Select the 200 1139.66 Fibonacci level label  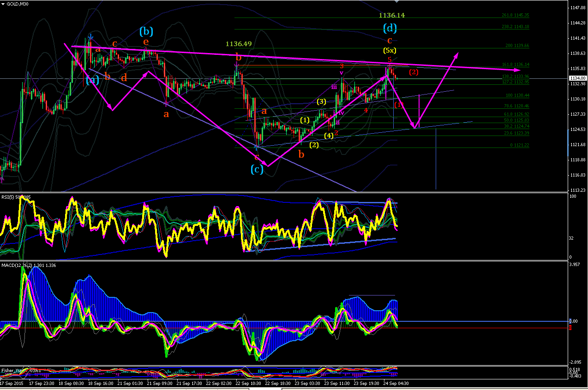517,46
